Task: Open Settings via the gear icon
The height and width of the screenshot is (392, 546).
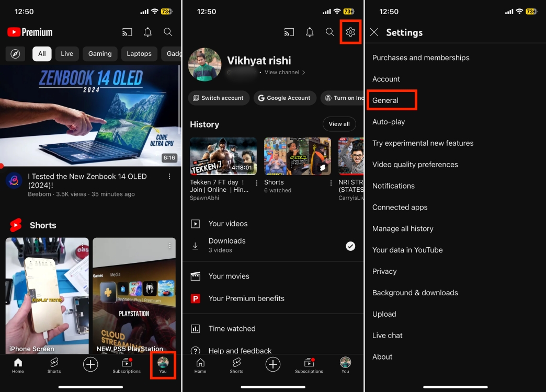Action: 351,32
